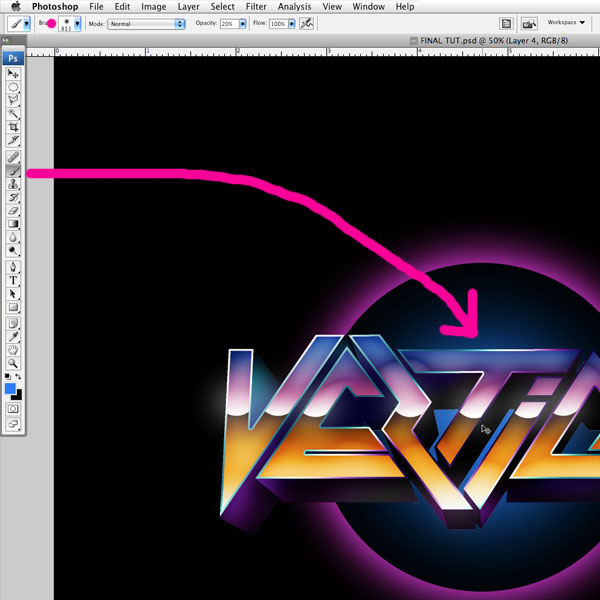Open the Filter menu

pos(256,7)
